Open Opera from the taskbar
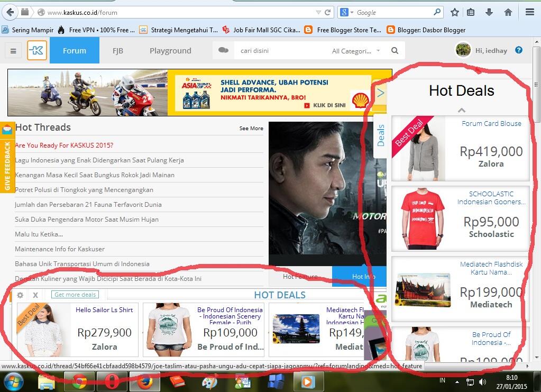Viewport: 541px width, 392px height. 112,381
